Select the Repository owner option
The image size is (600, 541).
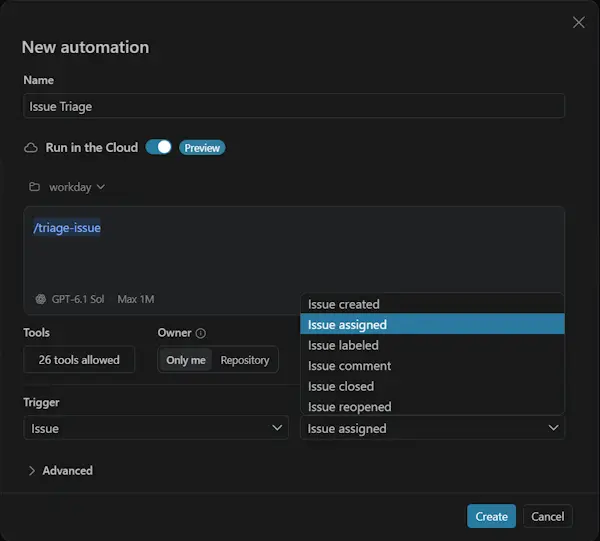[245, 360]
